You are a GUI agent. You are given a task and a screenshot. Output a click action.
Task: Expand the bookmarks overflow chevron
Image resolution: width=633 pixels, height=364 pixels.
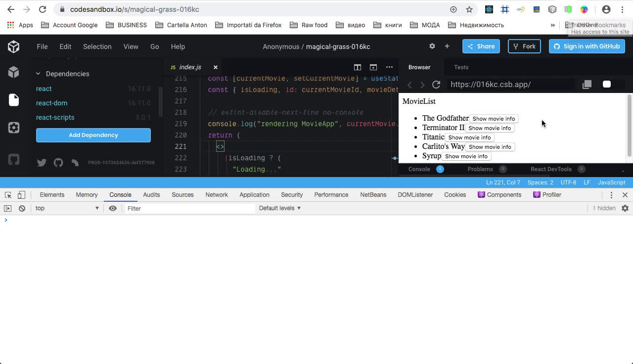tap(553, 25)
